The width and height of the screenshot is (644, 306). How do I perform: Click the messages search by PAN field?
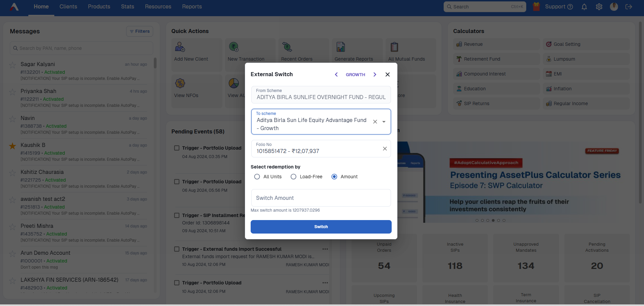click(x=81, y=48)
